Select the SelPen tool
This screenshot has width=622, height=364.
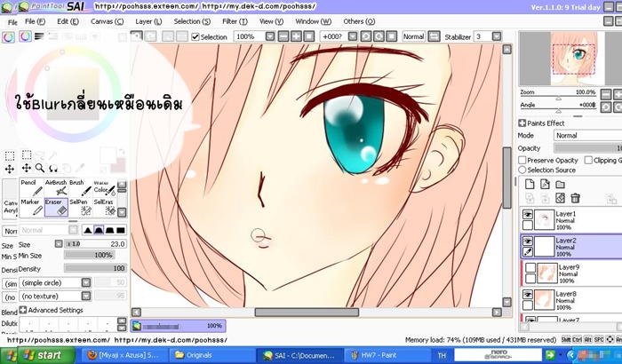(x=81, y=207)
